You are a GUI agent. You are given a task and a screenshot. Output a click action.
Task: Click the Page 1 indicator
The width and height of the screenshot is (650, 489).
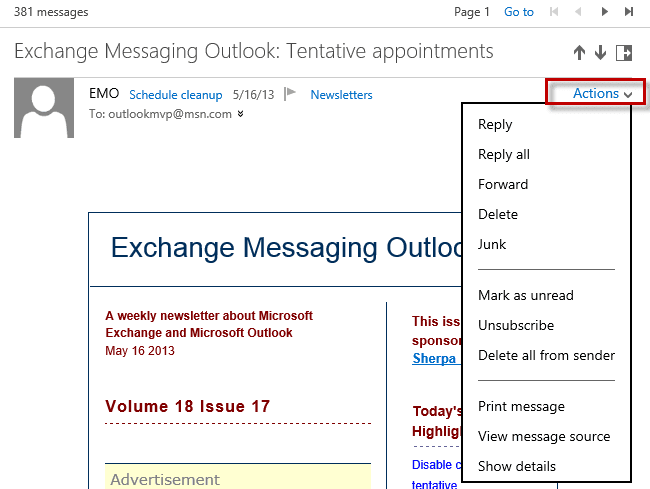coord(472,12)
